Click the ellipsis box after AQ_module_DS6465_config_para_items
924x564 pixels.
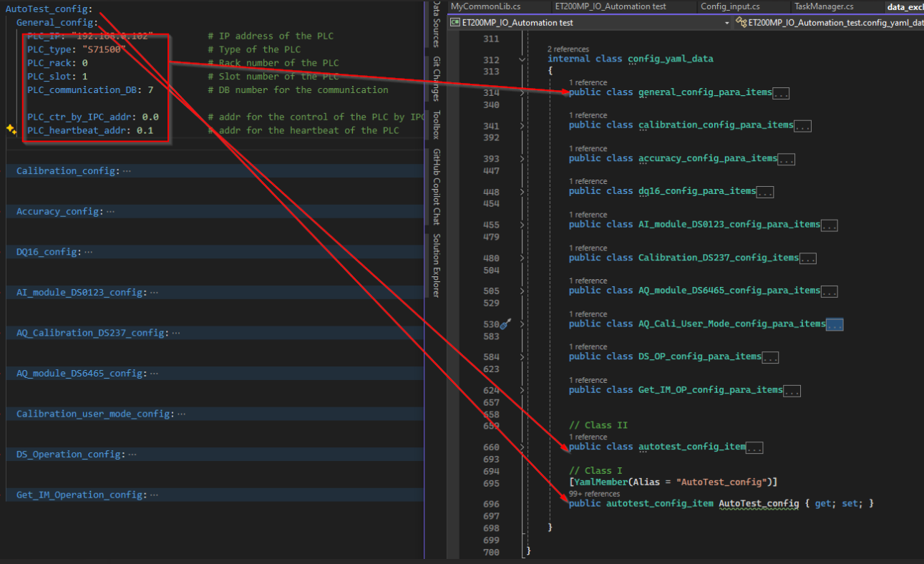click(830, 291)
